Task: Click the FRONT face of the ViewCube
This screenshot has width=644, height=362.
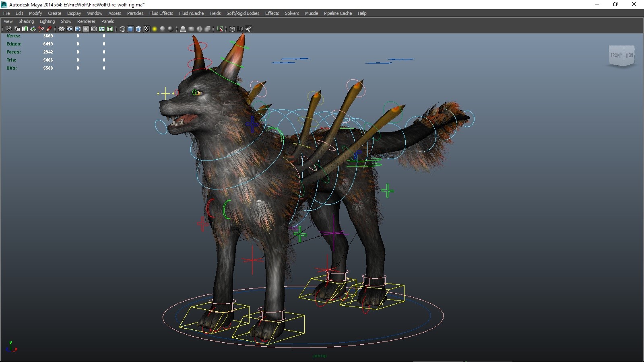Action: tap(615, 56)
